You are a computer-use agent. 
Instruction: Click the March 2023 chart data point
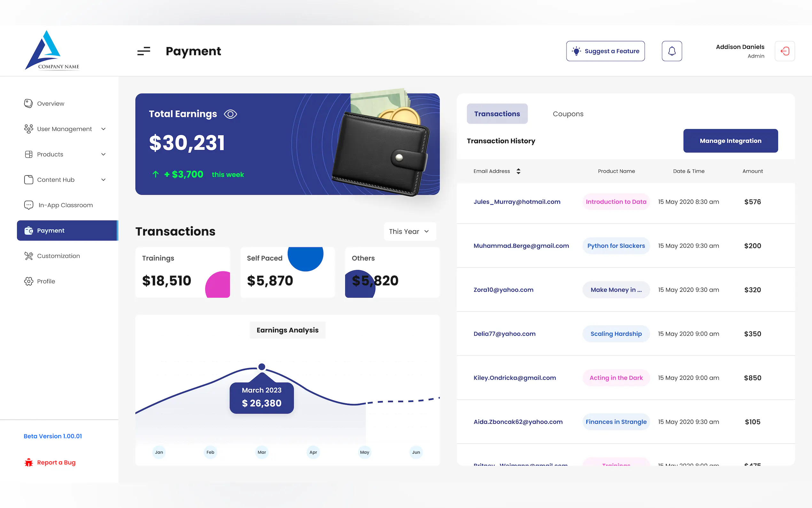pos(262,367)
